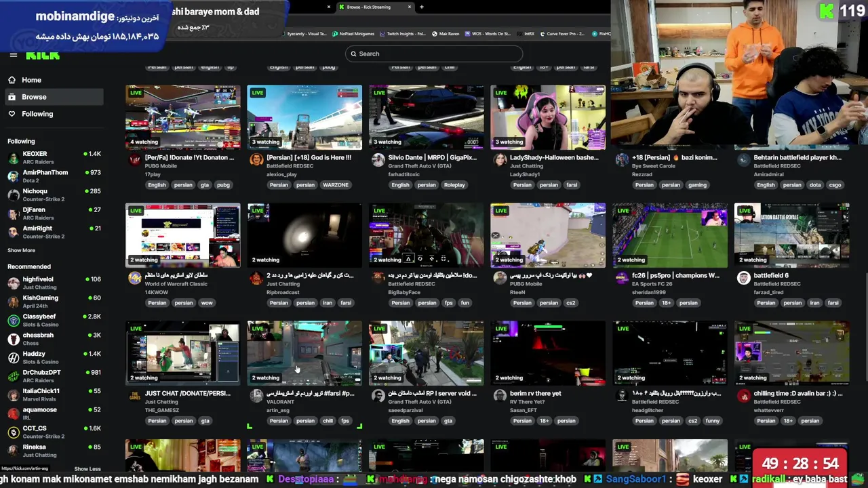Image resolution: width=868 pixels, height=488 pixels.
Task: Click the Amiradmiral streamer avatar
Action: [x=744, y=159]
